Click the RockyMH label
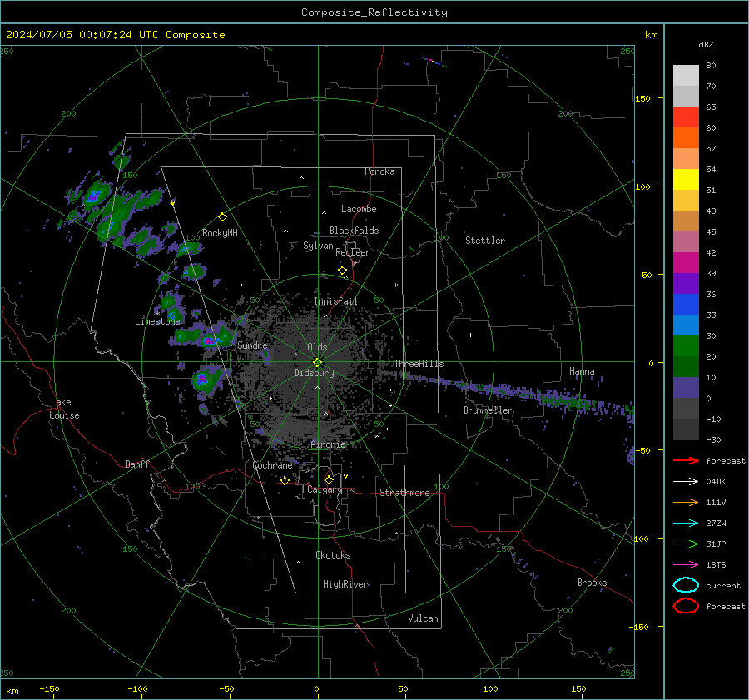The image size is (749, 700). [220, 233]
